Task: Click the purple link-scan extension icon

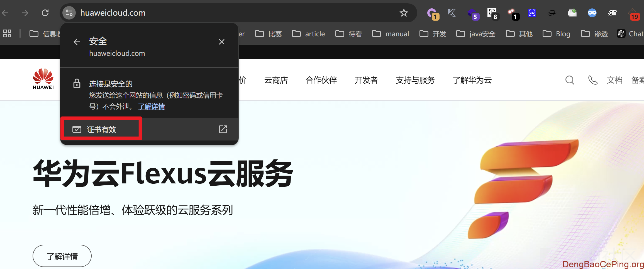Action: pyautogui.click(x=532, y=13)
